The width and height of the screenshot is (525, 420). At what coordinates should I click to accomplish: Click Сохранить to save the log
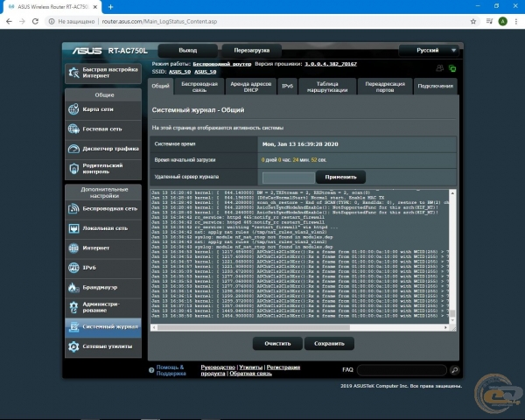coord(329,343)
